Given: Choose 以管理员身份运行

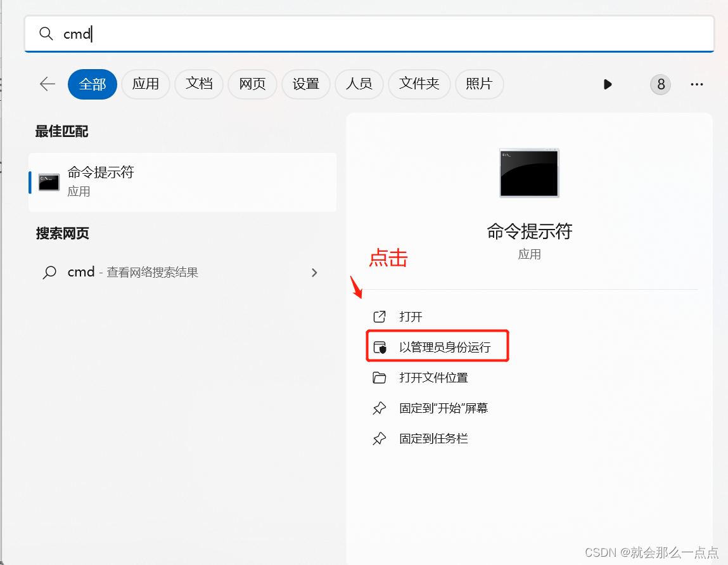Looking at the screenshot, I should (437, 347).
